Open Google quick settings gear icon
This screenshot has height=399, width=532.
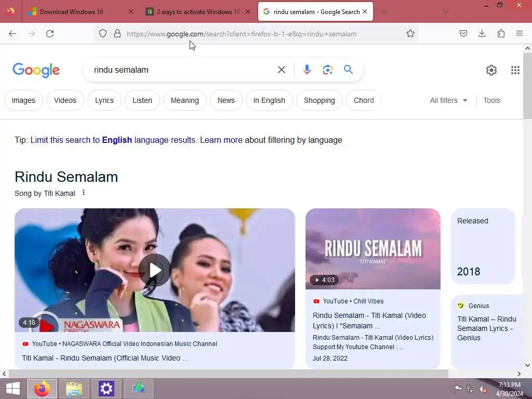[x=491, y=70]
